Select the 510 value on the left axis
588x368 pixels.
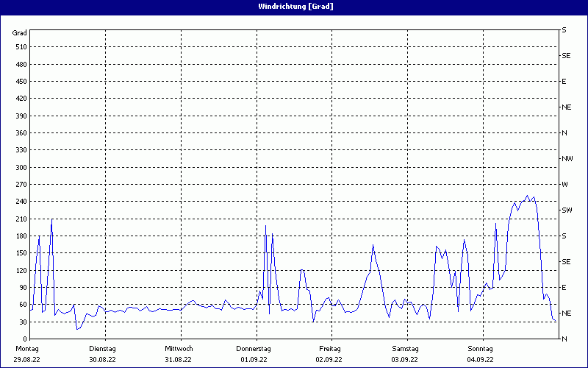click(x=20, y=47)
